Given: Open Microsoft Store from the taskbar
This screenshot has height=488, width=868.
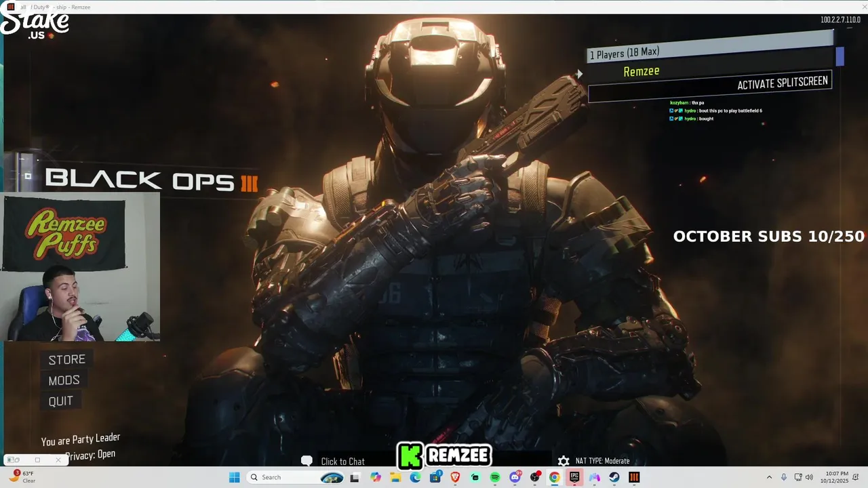Looking at the screenshot, I should 435,477.
